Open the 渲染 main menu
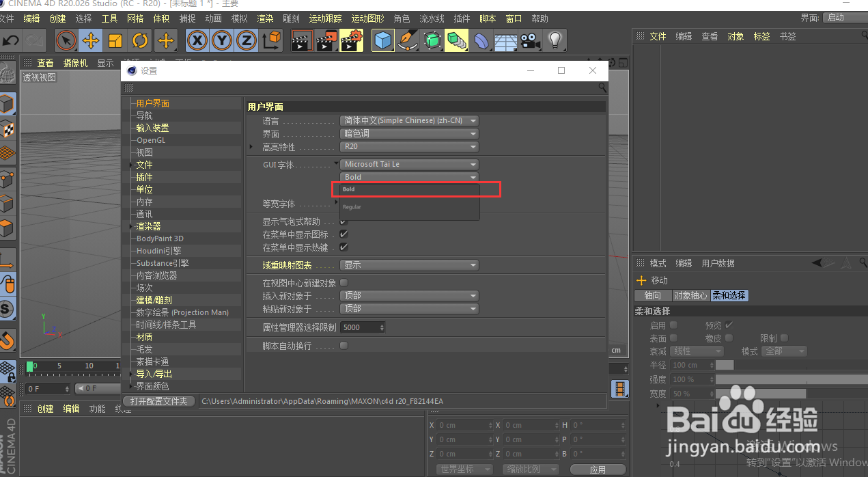 265,18
